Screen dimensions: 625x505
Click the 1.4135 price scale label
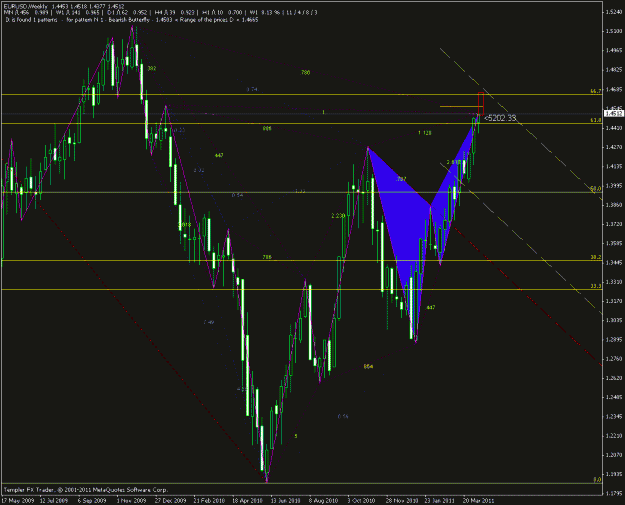[614, 167]
